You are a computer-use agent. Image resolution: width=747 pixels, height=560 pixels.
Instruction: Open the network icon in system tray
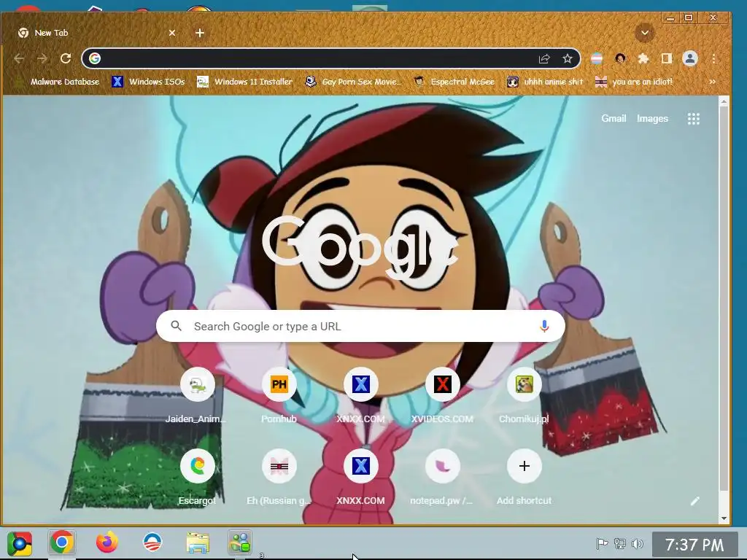click(620, 543)
